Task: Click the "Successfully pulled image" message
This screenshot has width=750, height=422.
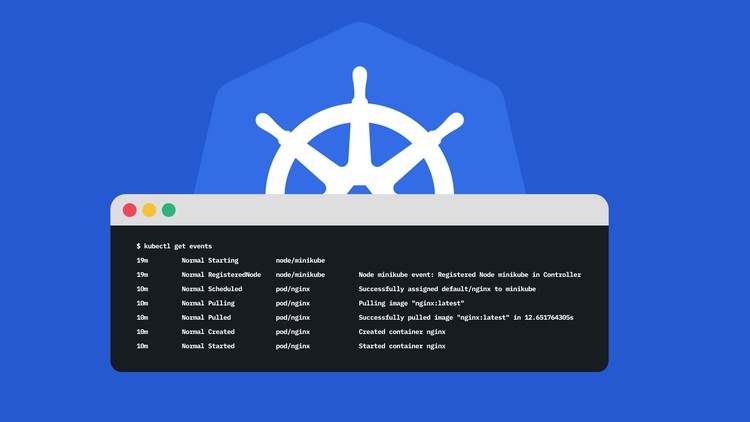Action: [466, 317]
